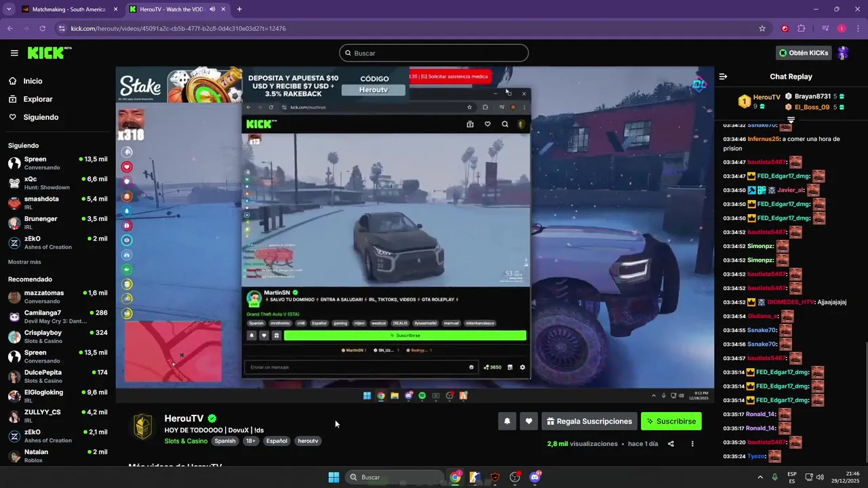Image resolution: width=868 pixels, height=488 pixels.
Task: Switch to Matchmaking - South America tab
Action: (x=68, y=9)
